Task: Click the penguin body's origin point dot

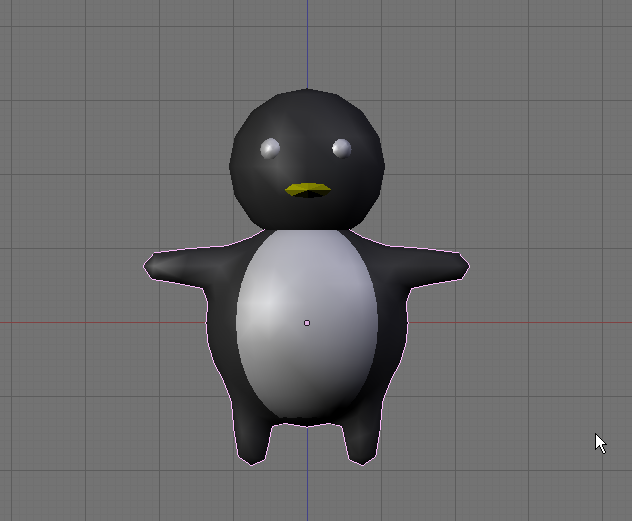Action: pyautogui.click(x=307, y=323)
